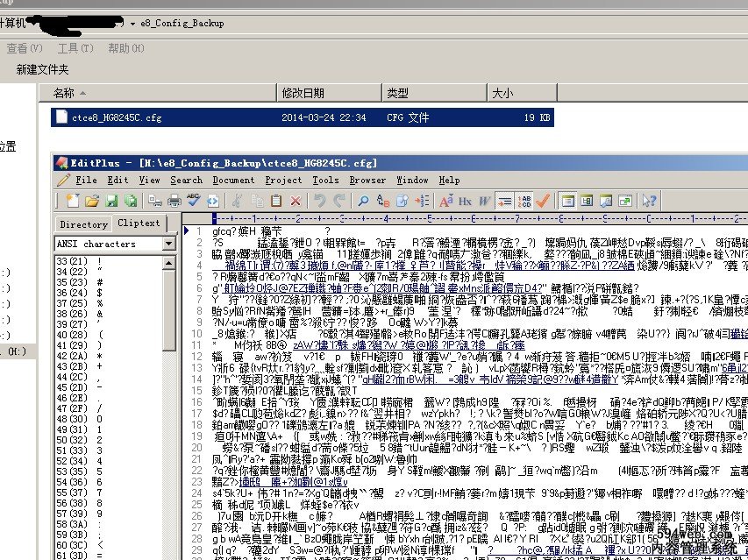
Task: Select the '35 (23) #' Cliptext entry
Action: pyautogui.click(x=79, y=282)
